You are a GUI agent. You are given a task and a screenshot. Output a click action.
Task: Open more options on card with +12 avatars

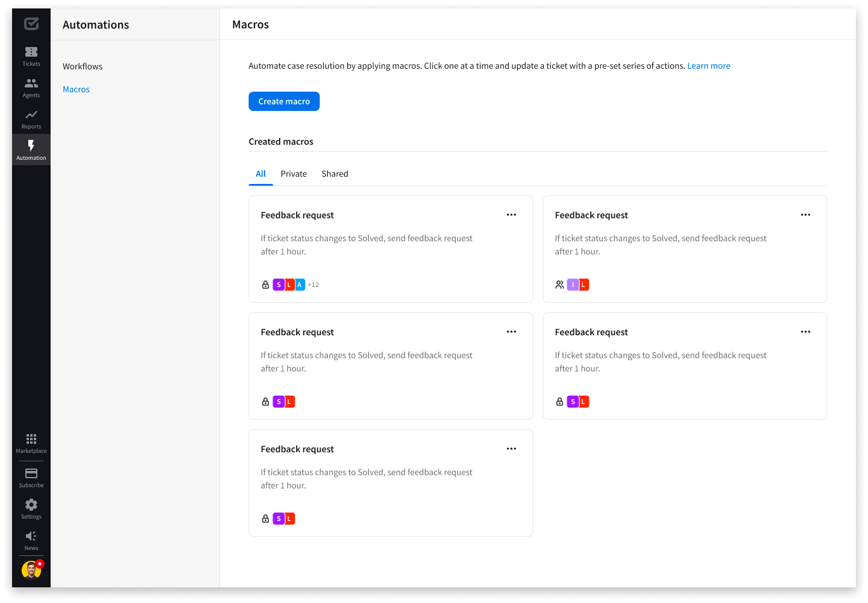click(x=512, y=215)
